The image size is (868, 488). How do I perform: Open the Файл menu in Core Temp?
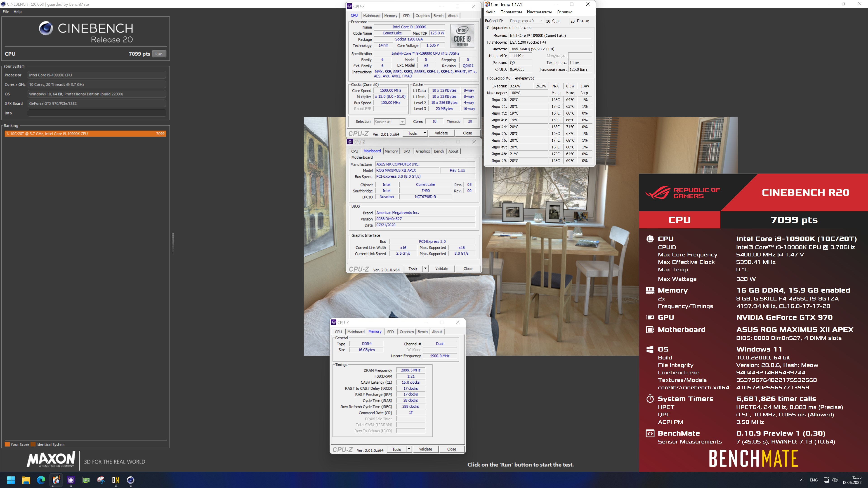pyautogui.click(x=491, y=12)
